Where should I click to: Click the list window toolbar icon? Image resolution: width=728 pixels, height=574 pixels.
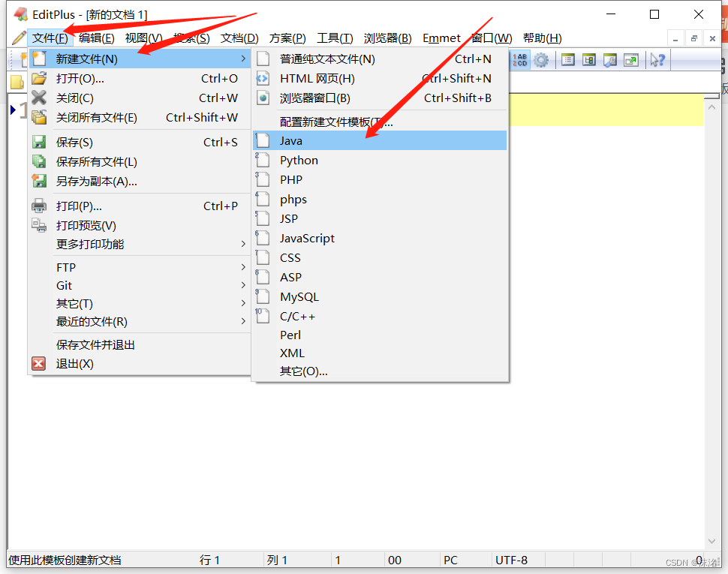coord(568,60)
